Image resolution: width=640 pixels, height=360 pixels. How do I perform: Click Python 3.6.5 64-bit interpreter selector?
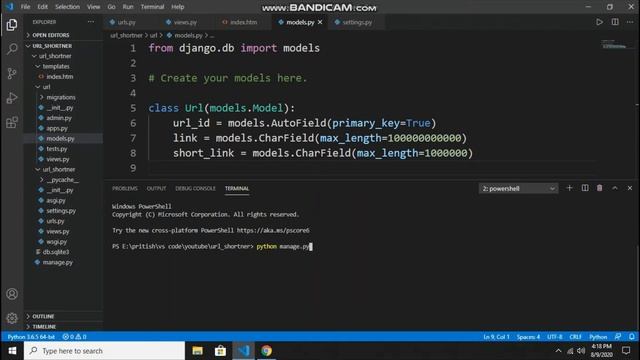tap(31, 337)
